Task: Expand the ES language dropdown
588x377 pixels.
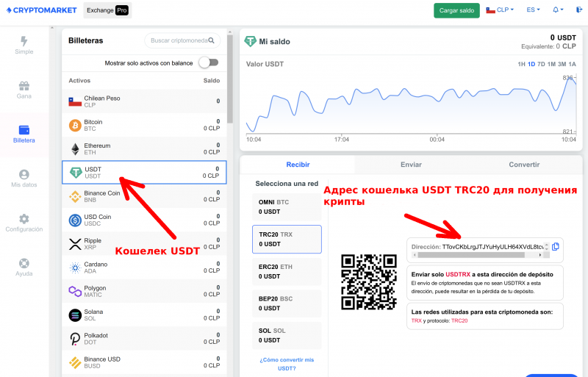Action: pyautogui.click(x=533, y=10)
